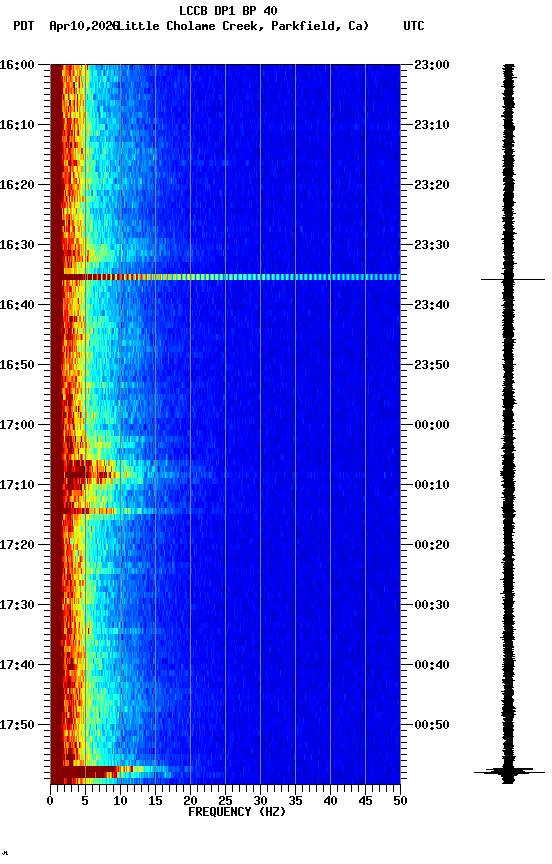Click the '00:50' UTC time label

pos(432,725)
